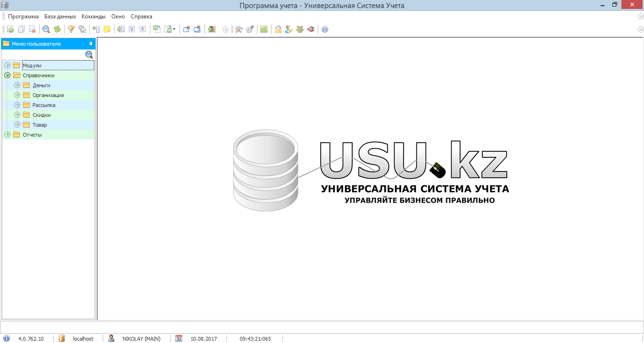Screen dimensions: 644x343
Task: Open the База данных menu
Action: [x=60, y=16]
